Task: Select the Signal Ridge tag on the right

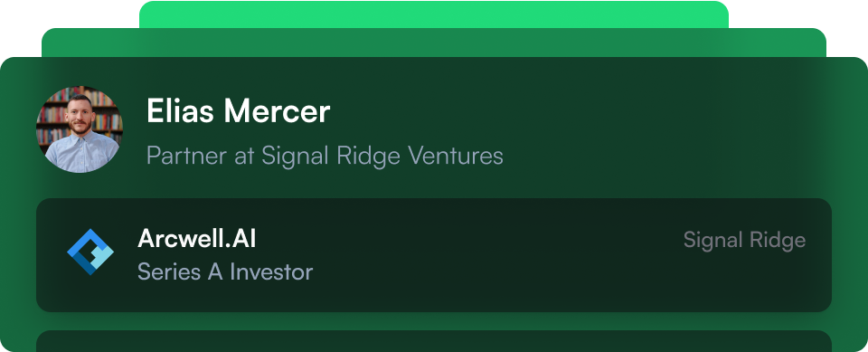Action: (744, 240)
